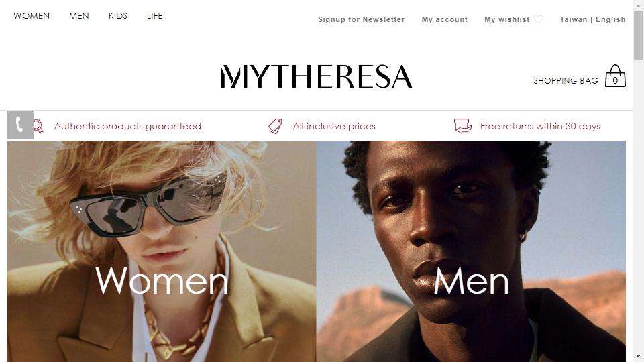This screenshot has width=644, height=362.
Task: Click the all-inclusive prices tag icon
Action: pyautogui.click(x=275, y=126)
